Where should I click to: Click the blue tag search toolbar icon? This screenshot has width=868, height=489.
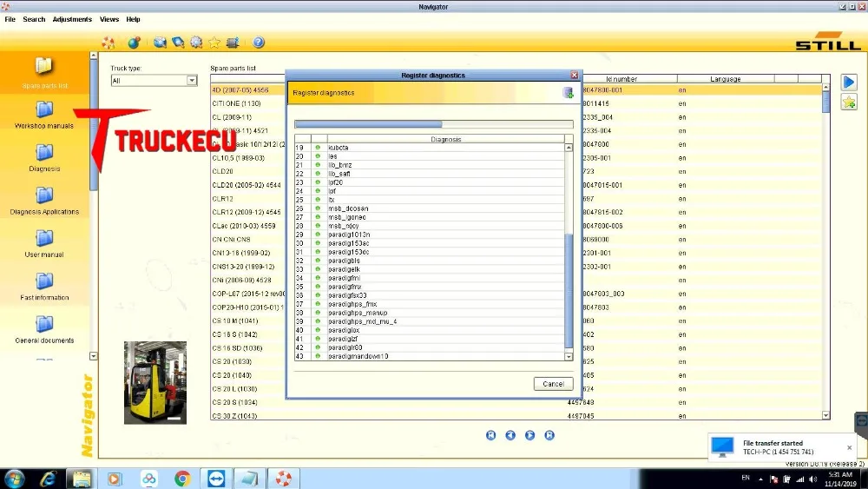(178, 43)
